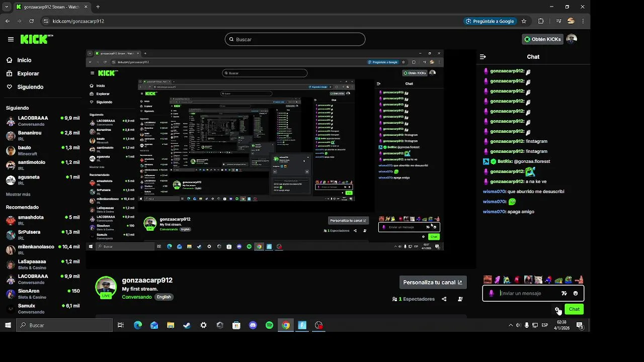Click Personaliza tu canal button
Screen dimensions: 644x362
433,283
